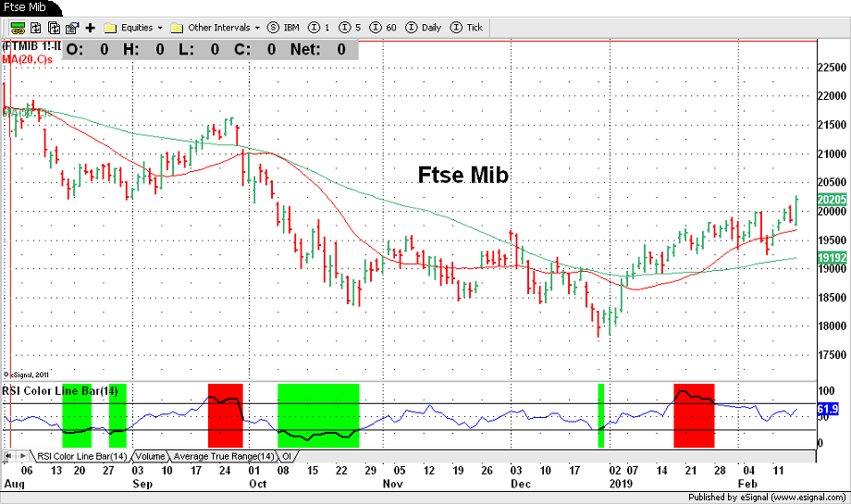Switch to the Daily interval
851x504 pixels.
tap(424, 28)
